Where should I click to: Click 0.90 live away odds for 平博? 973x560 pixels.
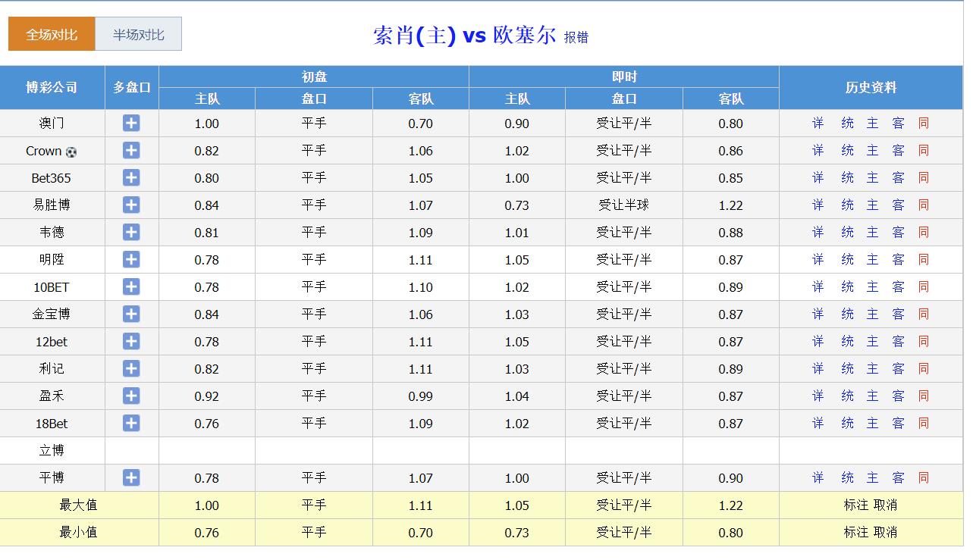[x=731, y=478]
